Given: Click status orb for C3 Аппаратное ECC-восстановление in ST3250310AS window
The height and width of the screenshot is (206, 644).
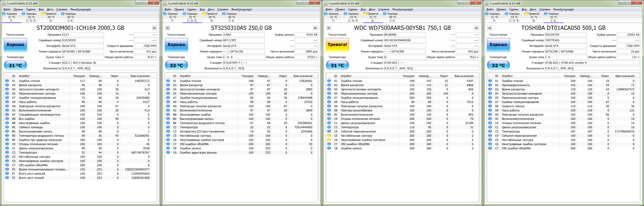Looking at the screenshot, I should pos(168,132).
